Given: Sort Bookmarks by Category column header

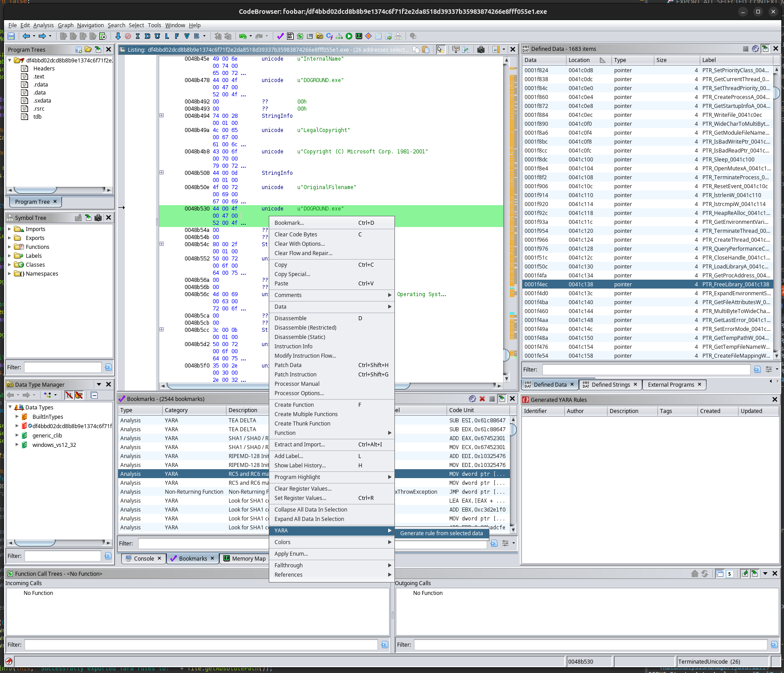Looking at the screenshot, I should point(194,410).
